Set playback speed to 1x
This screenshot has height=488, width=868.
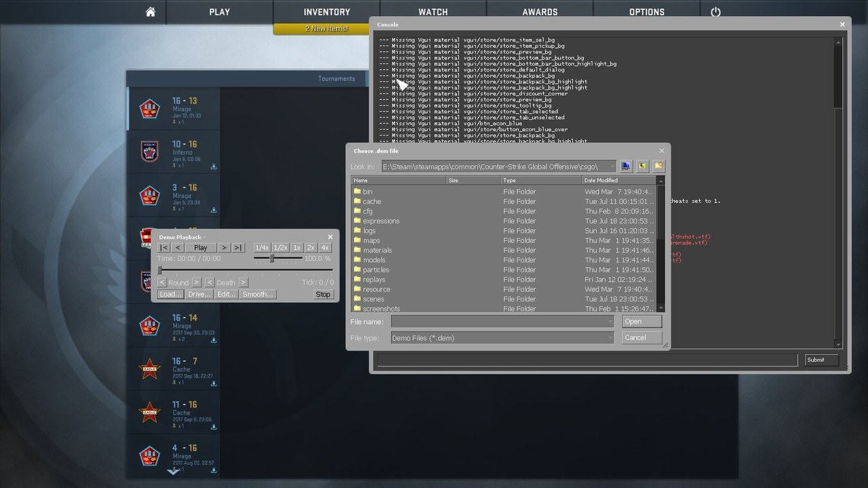[297, 247]
